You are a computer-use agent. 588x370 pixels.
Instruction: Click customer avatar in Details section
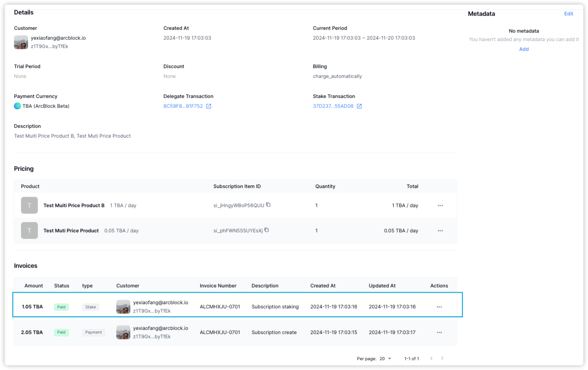click(x=21, y=42)
